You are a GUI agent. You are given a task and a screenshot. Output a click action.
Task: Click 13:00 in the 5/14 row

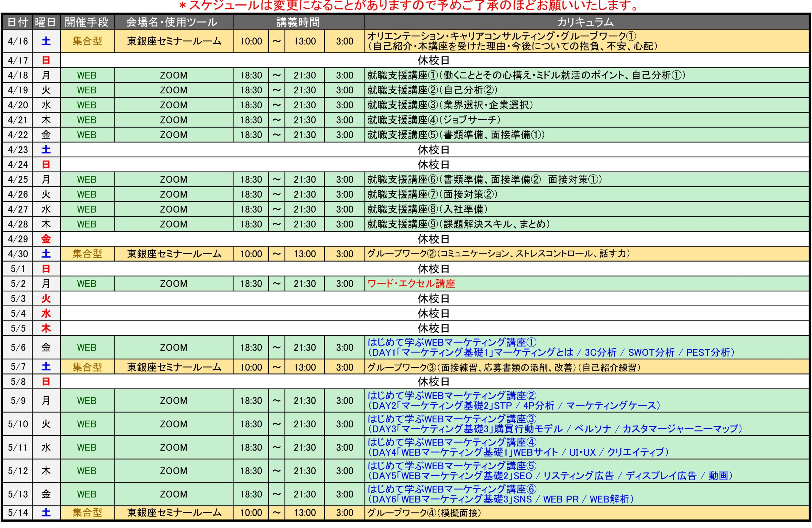pyautogui.click(x=305, y=513)
